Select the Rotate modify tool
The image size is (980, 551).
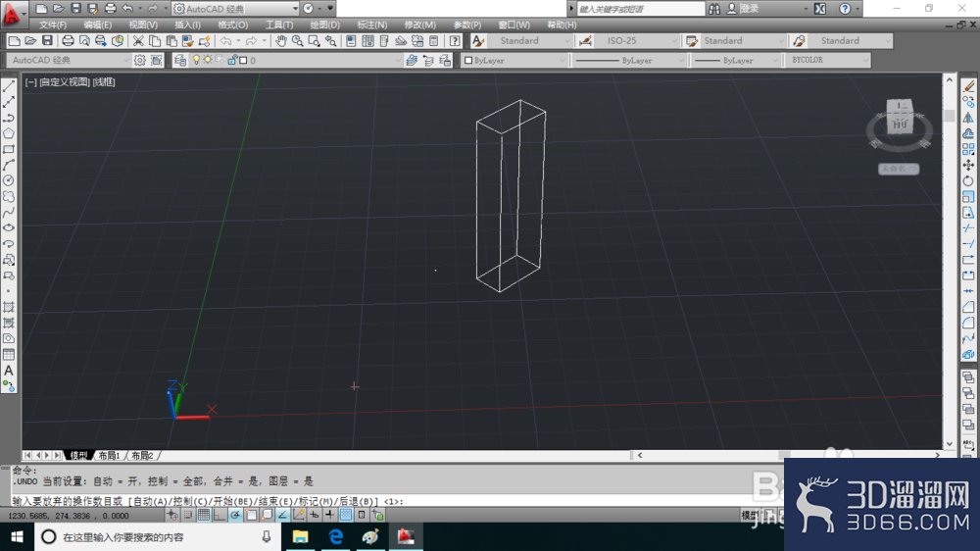[968, 180]
